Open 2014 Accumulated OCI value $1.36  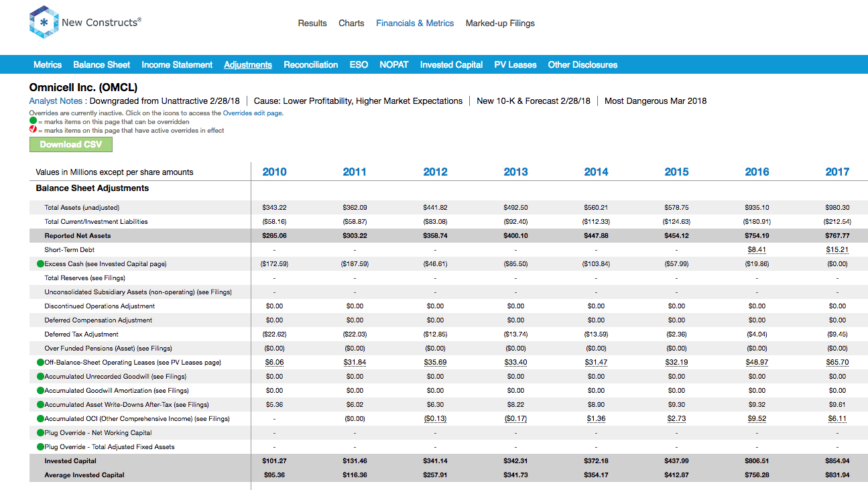[x=596, y=419]
